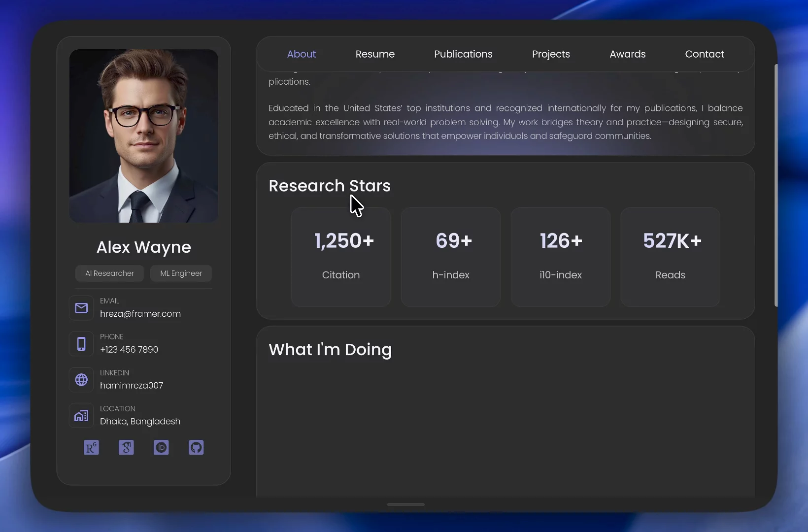This screenshot has width=808, height=532.
Task: Open the Projects tab
Action: 551,54
